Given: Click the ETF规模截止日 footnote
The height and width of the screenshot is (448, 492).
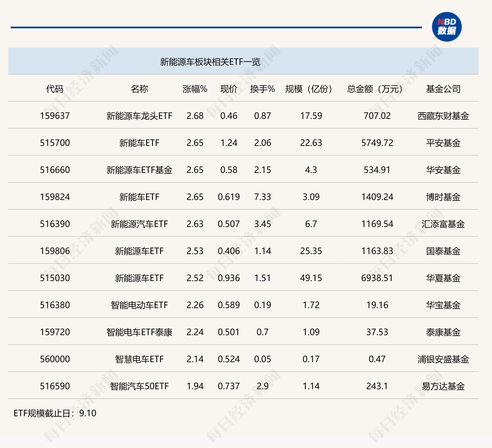Looking at the screenshot, I should [55, 413].
